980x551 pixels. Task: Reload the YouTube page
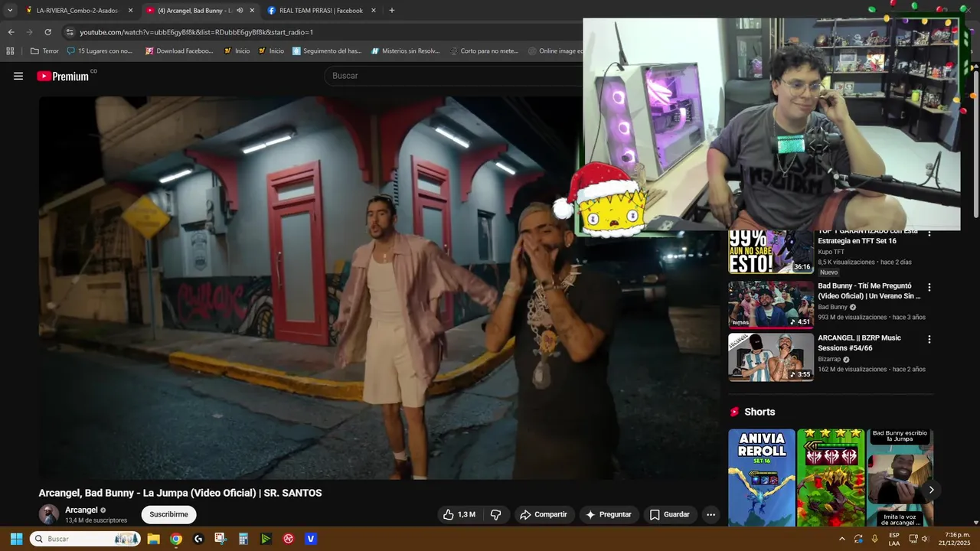47,32
